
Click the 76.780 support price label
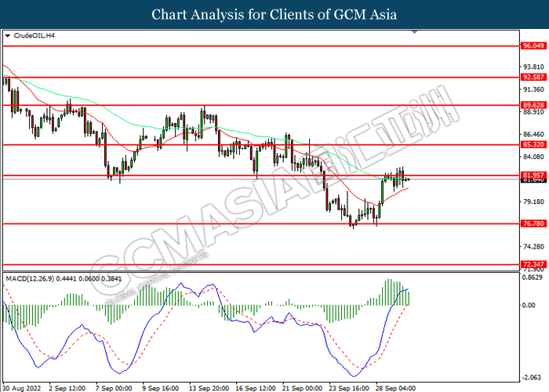click(x=533, y=223)
